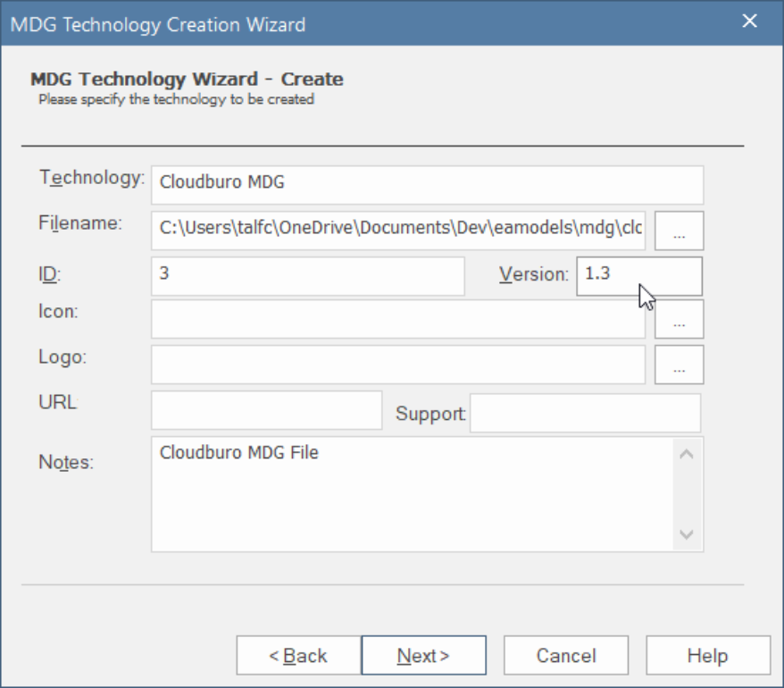This screenshot has width=784, height=688.
Task: Close the MDG Technology Creation Wizard
Action: click(749, 22)
